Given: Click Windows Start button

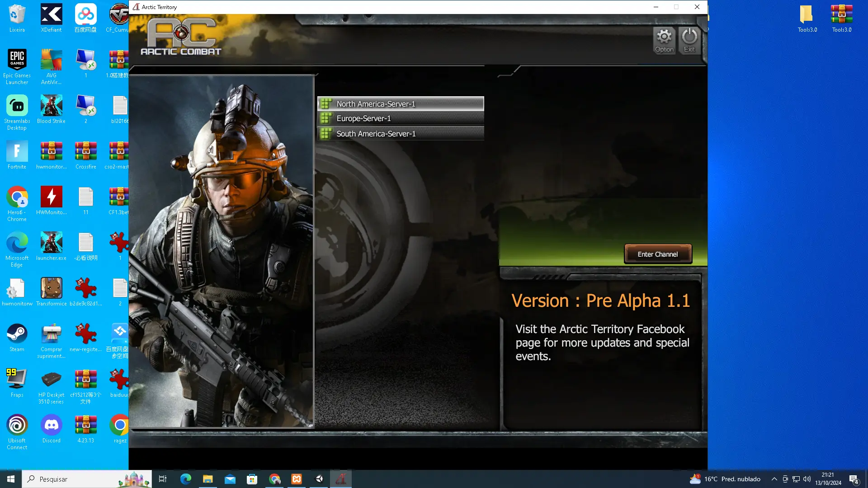Looking at the screenshot, I should [11, 479].
